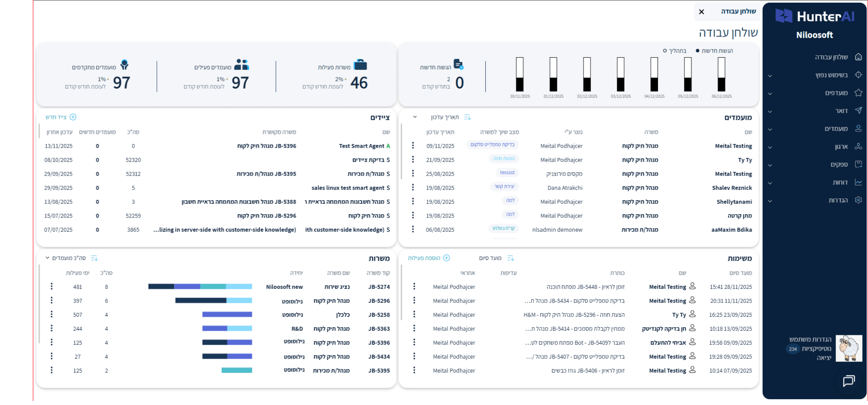Click the צייד חדש add button
Image resolution: width=868 pixels, height=405 pixels.
click(61, 117)
